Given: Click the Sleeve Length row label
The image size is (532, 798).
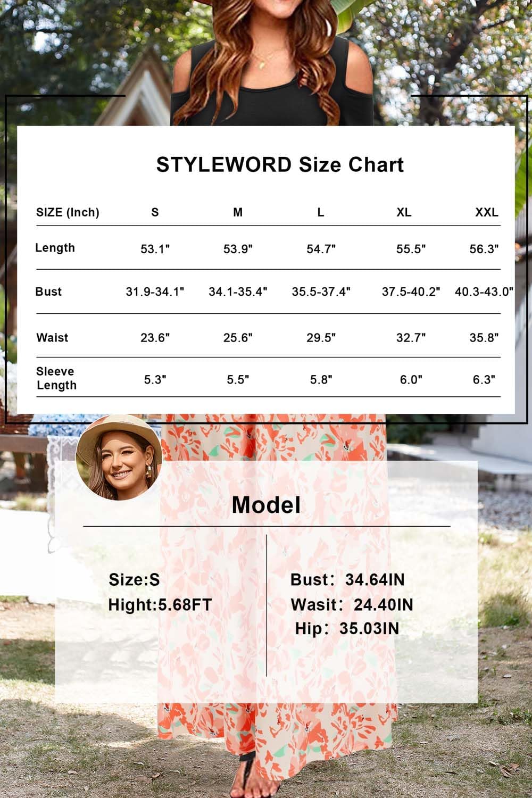Looking at the screenshot, I should (56, 378).
